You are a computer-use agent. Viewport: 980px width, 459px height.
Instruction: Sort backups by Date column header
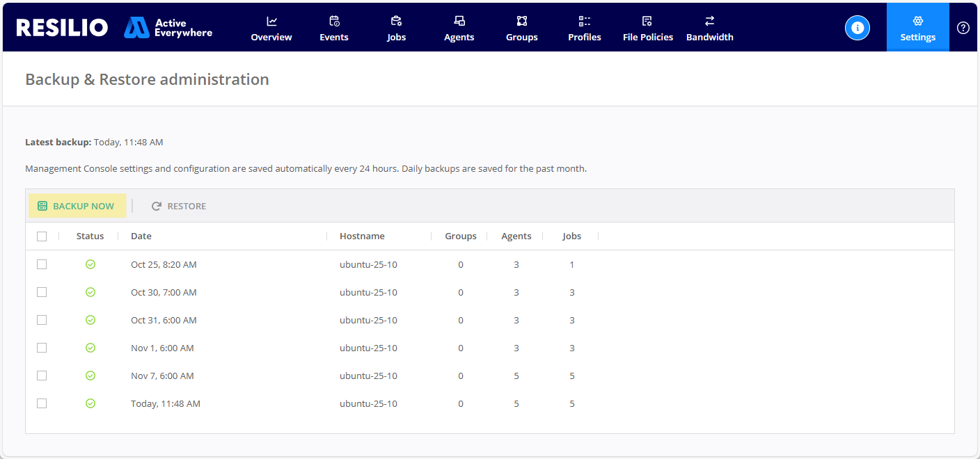coord(141,236)
